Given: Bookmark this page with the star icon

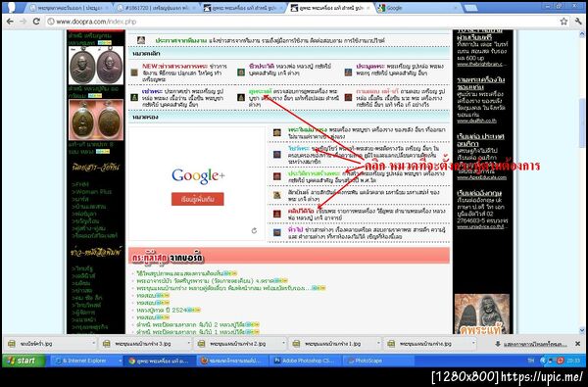Looking at the screenshot, I should coord(563,22).
